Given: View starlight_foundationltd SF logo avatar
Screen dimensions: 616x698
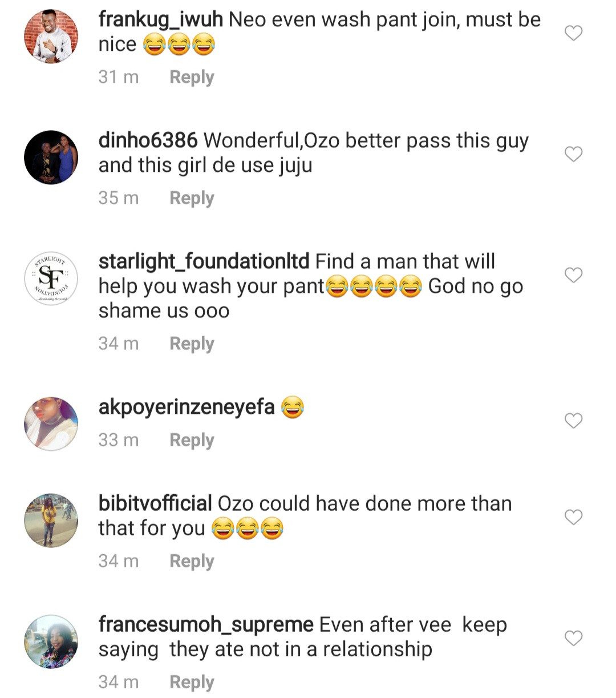Looking at the screenshot, I should pos(51,279).
